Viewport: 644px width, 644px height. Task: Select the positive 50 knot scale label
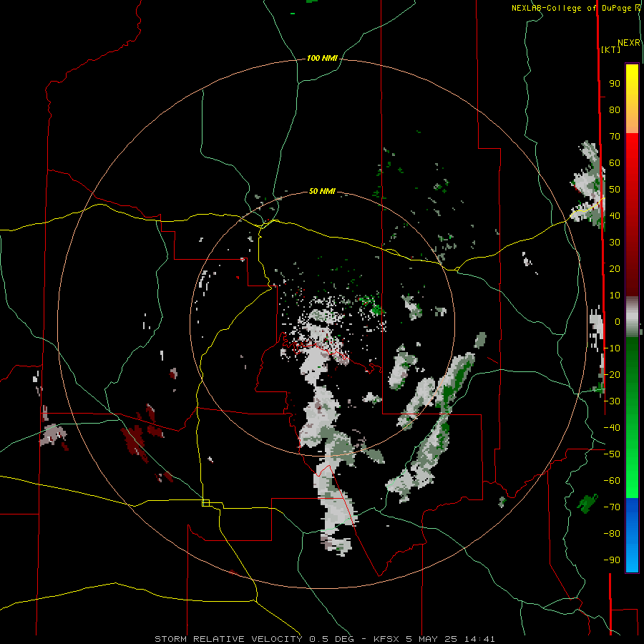615,190
